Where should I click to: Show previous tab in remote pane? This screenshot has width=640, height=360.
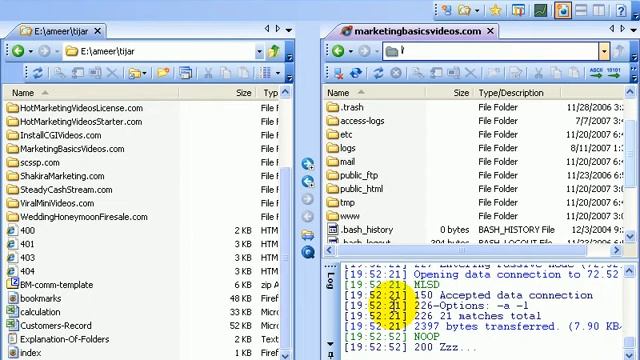(x=611, y=29)
